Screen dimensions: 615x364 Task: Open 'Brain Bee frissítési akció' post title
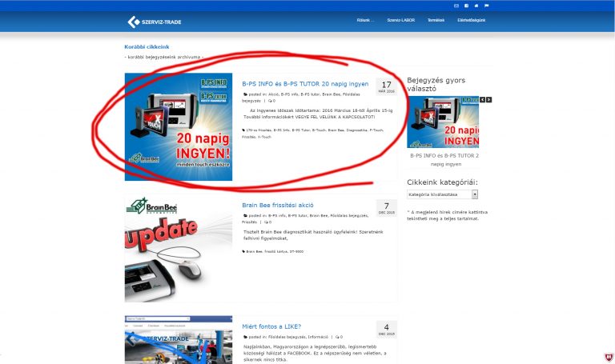pos(278,206)
